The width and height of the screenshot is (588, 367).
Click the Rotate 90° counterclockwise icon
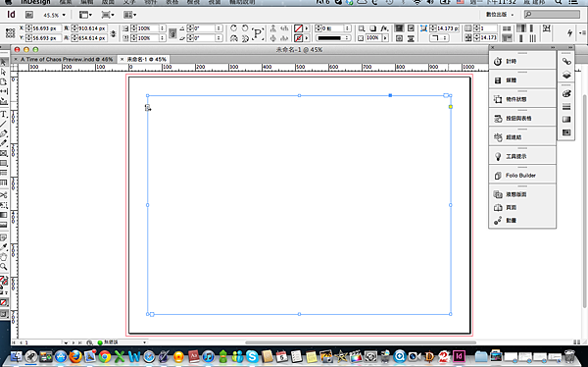[x=245, y=28]
